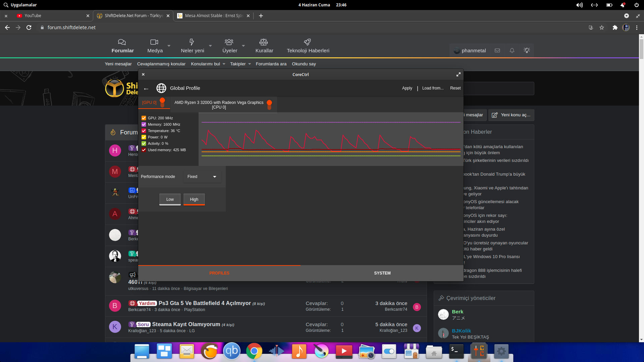This screenshot has height=362, width=644.
Task: Open Chrome extensions puzzle icon
Action: pyautogui.click(x=615, y=27)
